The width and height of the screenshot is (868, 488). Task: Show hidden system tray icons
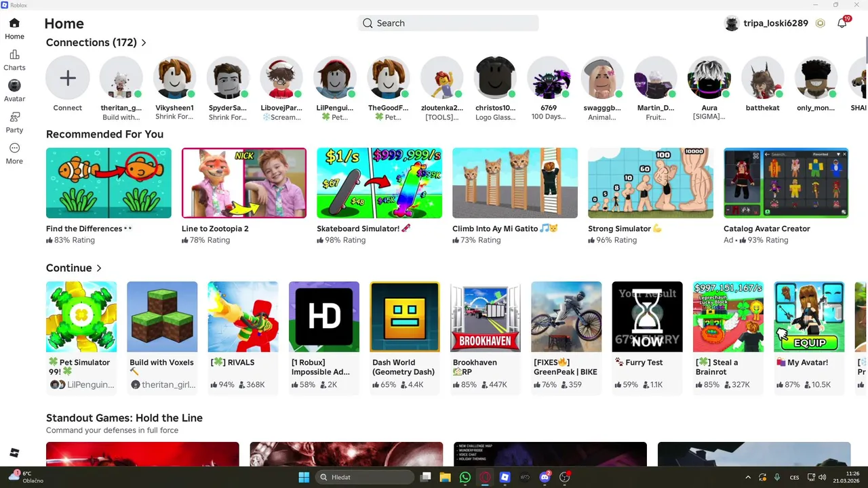[748, 477]
